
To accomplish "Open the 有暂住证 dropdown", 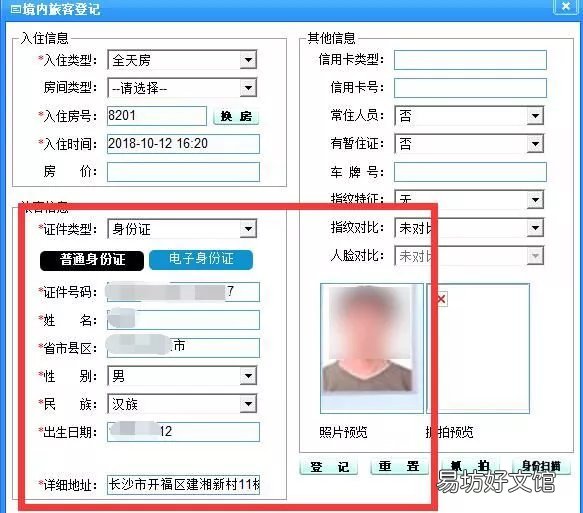I will 469,144.
